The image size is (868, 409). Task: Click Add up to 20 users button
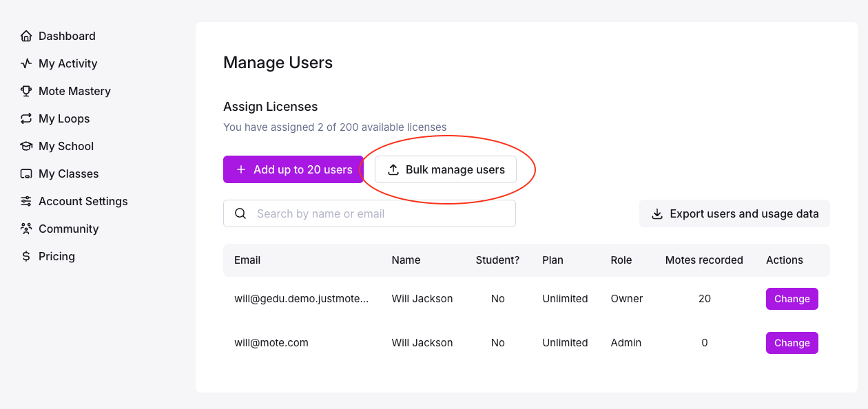coord(293,169)
